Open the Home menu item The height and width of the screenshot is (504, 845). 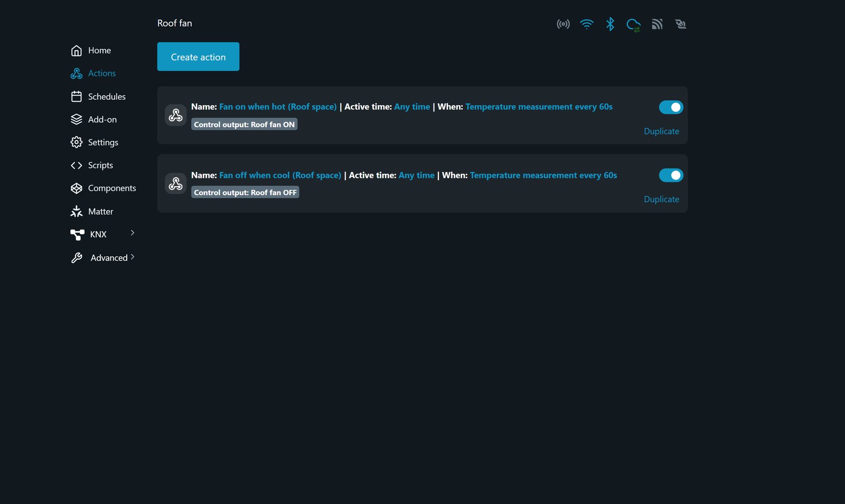pos(100,51)
